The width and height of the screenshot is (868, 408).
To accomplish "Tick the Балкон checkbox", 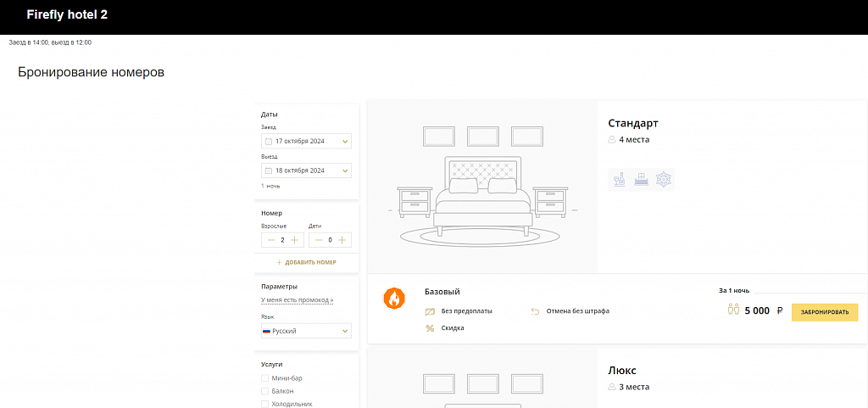I will 264,391.
